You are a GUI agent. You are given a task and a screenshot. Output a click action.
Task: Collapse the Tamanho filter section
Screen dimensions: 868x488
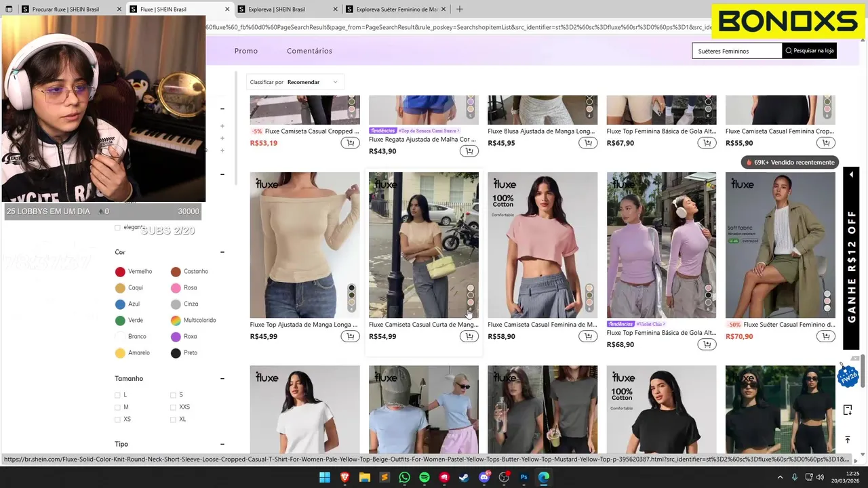[x=222, y=378]
